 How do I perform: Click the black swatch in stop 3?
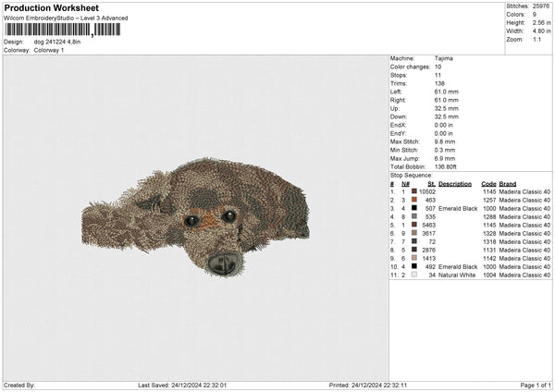click(414, 208)
